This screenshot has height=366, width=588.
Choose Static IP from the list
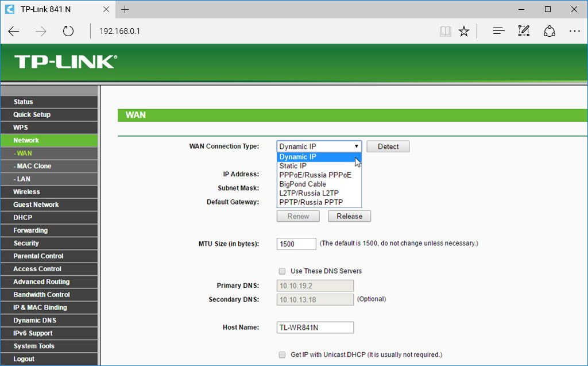319,166
